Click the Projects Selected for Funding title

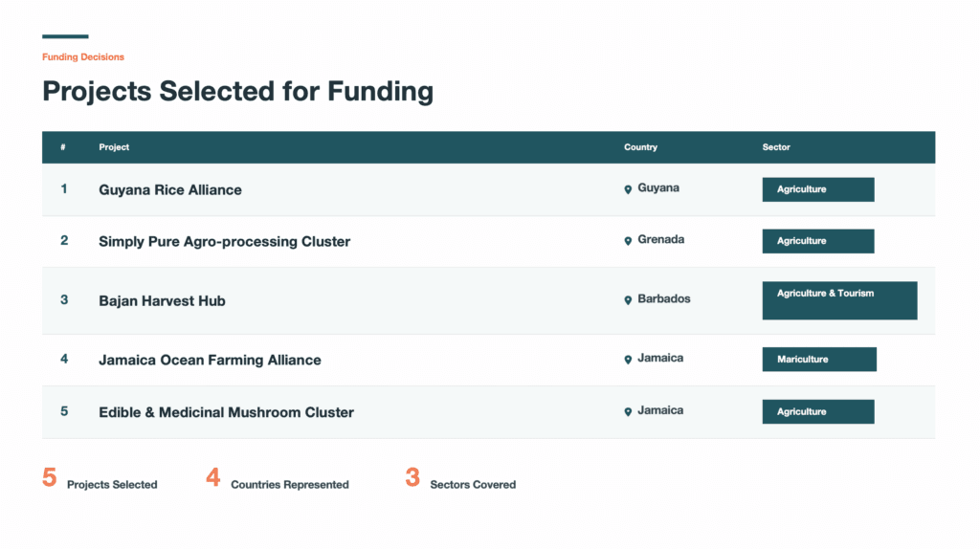[x=237, y=92]
